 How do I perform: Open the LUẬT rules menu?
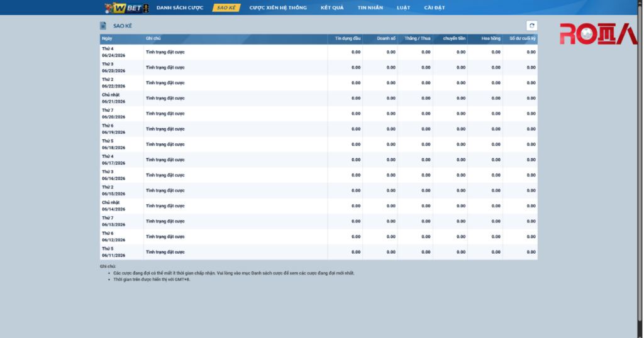(403, 8)
